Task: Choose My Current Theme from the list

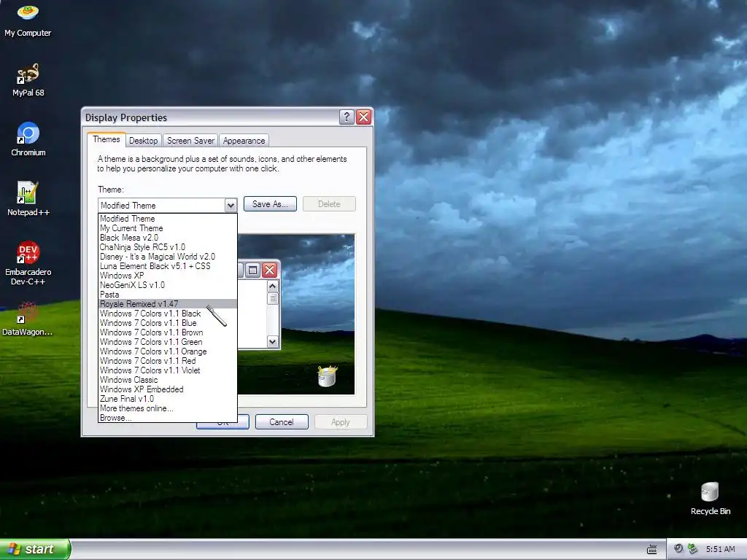Action: point(168,228)
